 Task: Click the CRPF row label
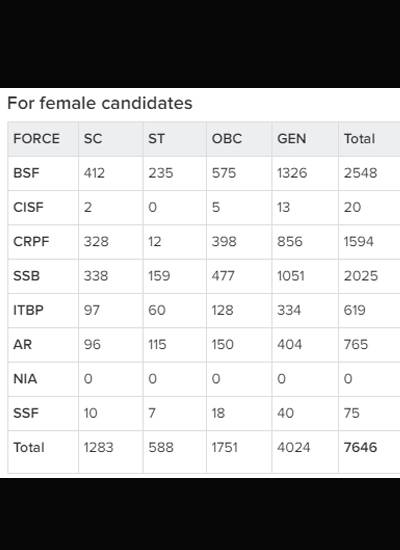31,242
